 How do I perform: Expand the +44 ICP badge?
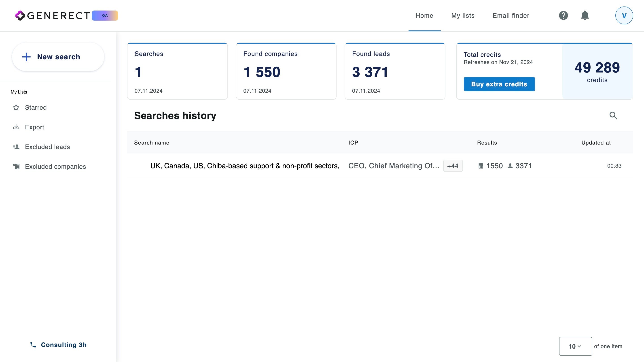pyautogui.click(x=453, y=166)
